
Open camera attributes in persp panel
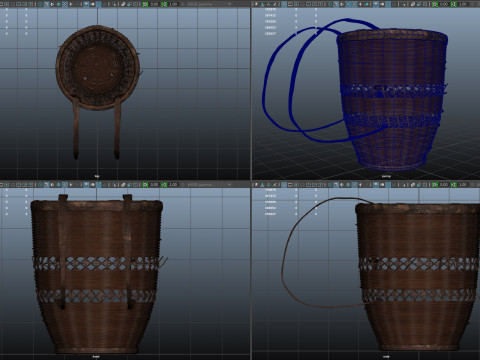pyautogui.click(x=269, y=4)
